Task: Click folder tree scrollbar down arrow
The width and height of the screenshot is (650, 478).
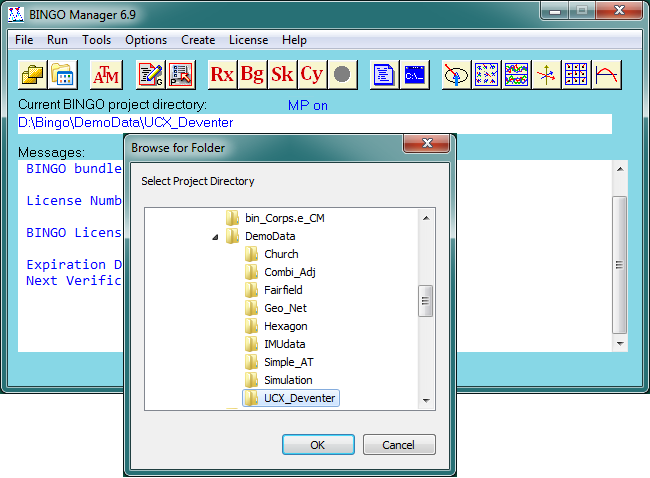Action: tap(426, 400)
